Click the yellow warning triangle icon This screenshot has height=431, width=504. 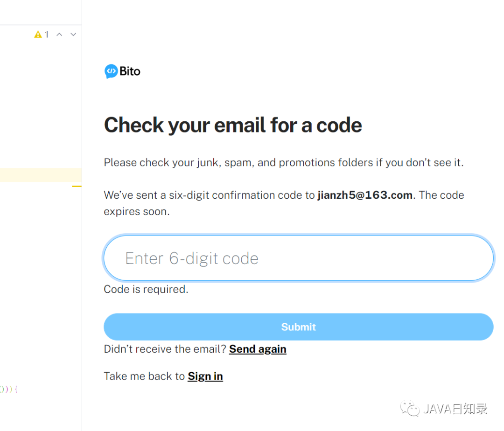38,35
